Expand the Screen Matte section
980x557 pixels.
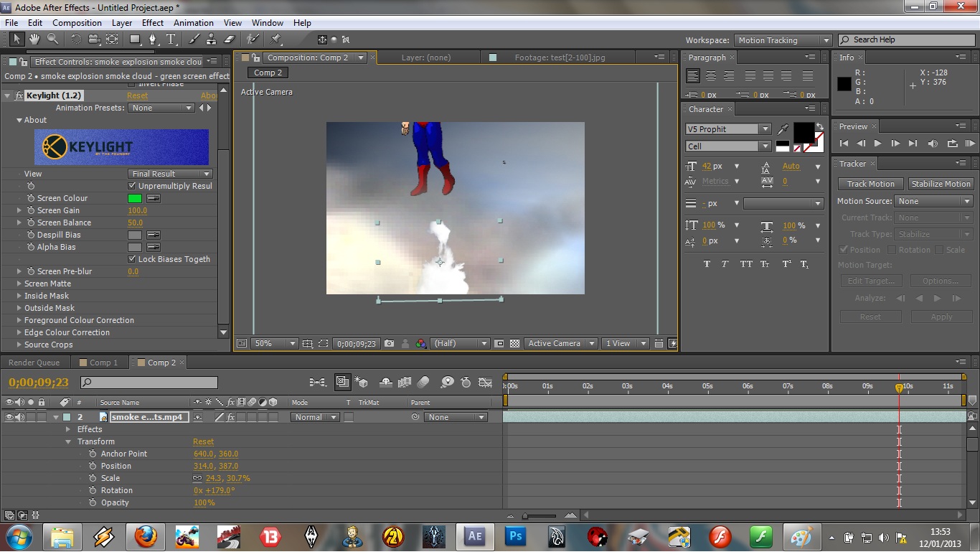19,284
